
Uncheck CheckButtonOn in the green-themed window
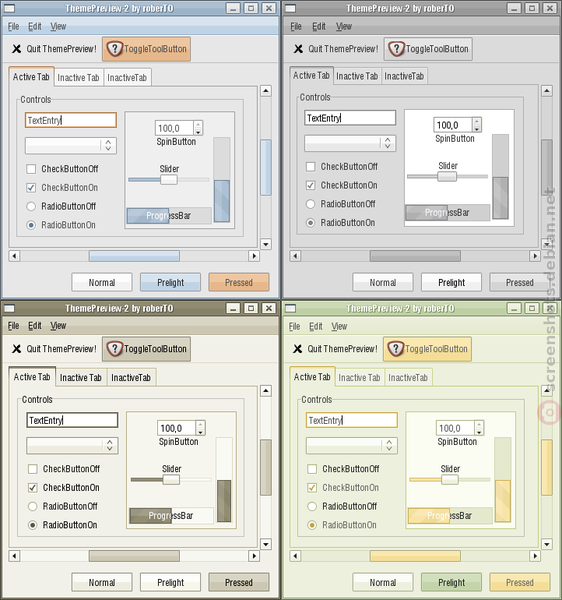[x=312, y=488]
